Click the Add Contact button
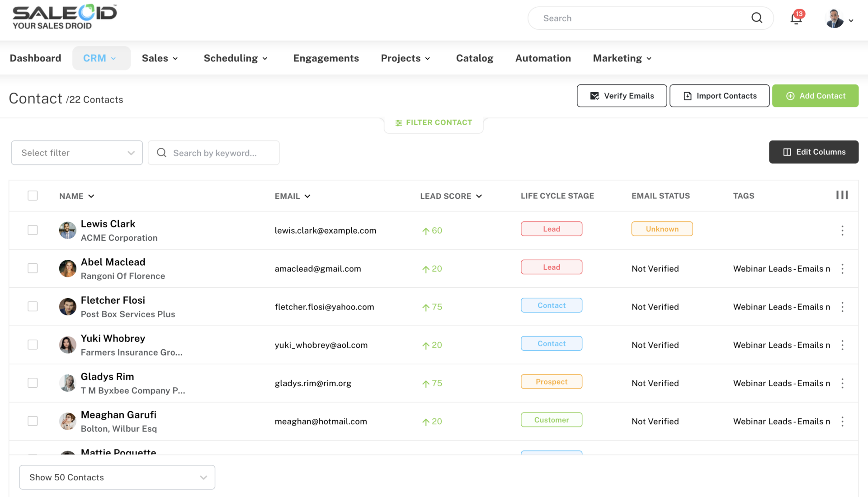Image resolution: width=868 pixels, height=497 pixels. point(815,96)
